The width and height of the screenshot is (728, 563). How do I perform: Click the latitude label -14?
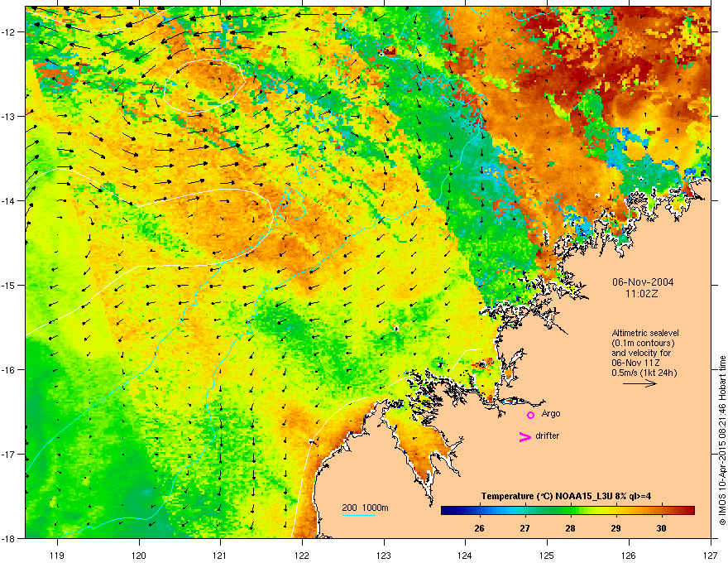pos(9,200)
